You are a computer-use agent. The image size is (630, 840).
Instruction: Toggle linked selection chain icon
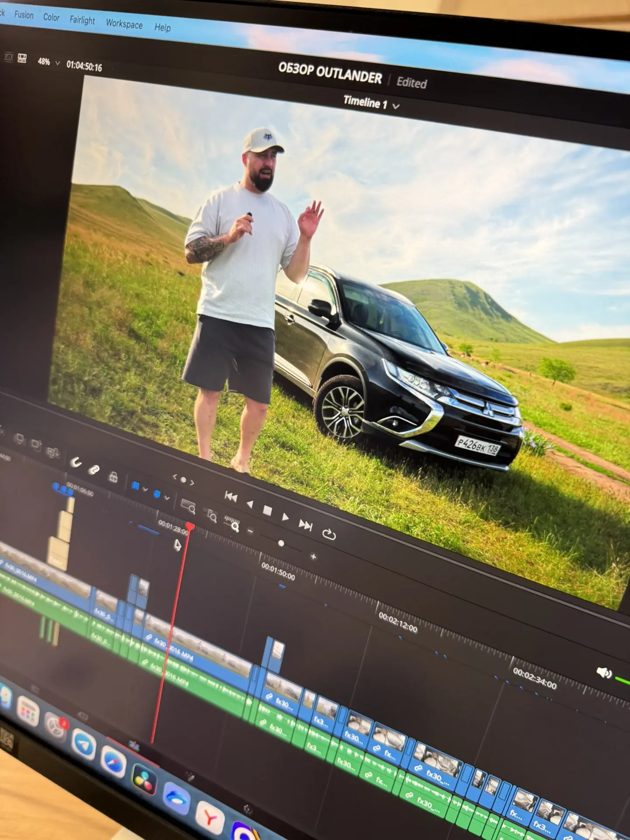click(x=94, y=470)
